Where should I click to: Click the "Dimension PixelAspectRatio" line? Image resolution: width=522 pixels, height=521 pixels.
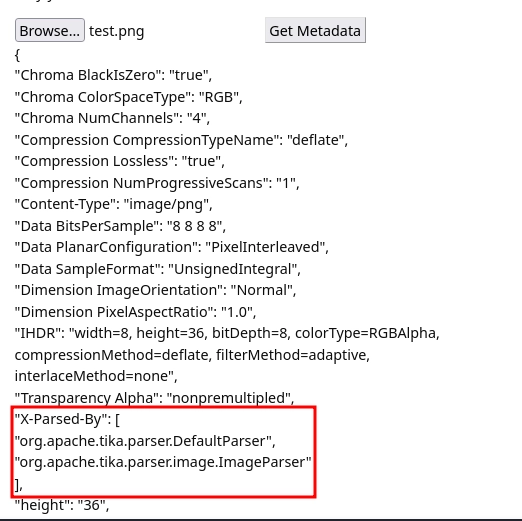click(x=135, y=312)
